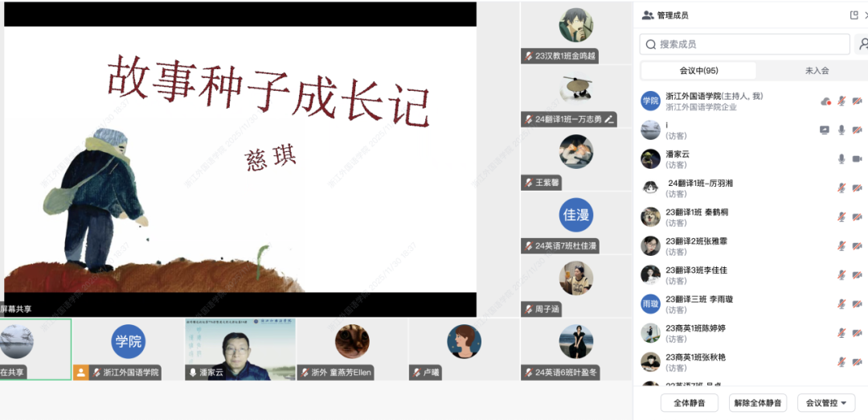Switch to the 会议中(95) tab
Image resolution: width=868 pixels, height=420 pixels.
[698, 71]
